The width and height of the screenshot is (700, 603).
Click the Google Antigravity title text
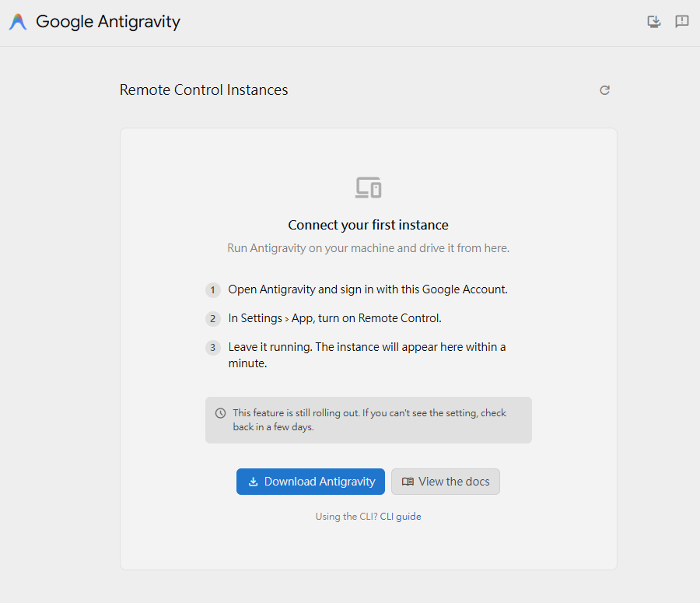click(x=108, y=22)
